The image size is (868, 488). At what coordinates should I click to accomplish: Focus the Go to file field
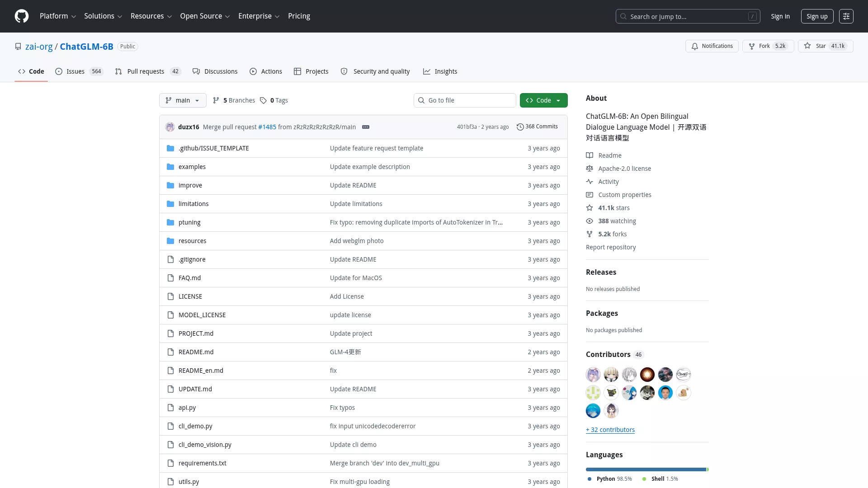[465, 100]
